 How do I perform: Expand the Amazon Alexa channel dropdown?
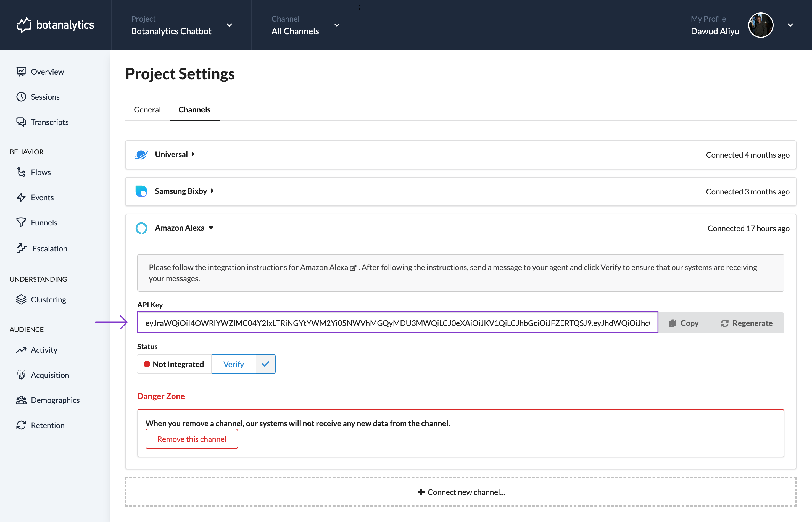click(212, 227)
